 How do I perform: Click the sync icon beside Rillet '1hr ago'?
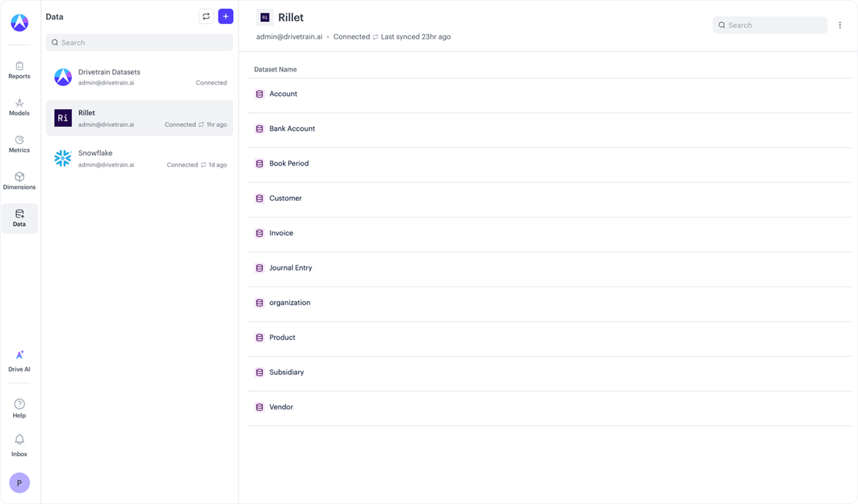pos(201,125)
